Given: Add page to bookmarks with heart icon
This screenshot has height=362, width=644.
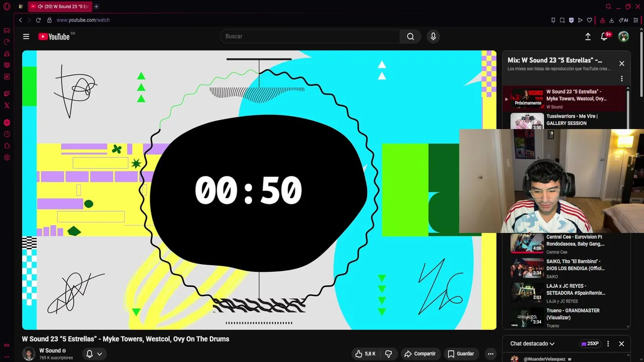Looking at the screenshot, I should pyautogui.click(x=589, y=20).
